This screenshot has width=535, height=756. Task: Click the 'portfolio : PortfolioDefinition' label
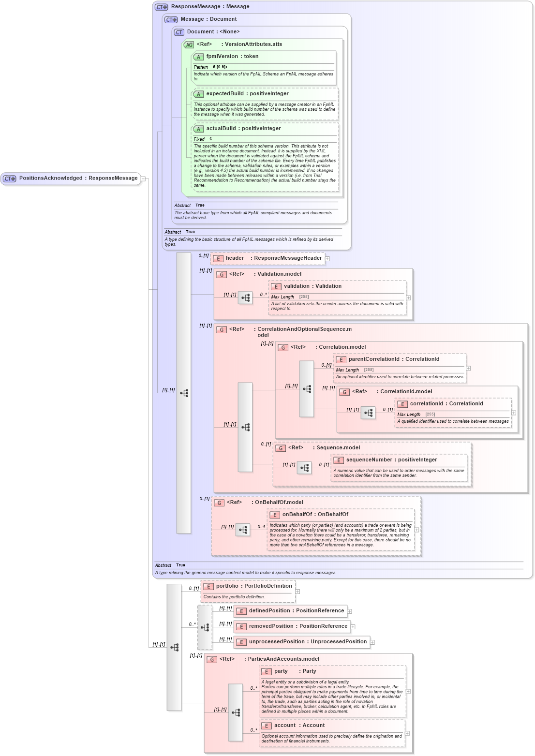pyautogui.click(x=254, y=586)
